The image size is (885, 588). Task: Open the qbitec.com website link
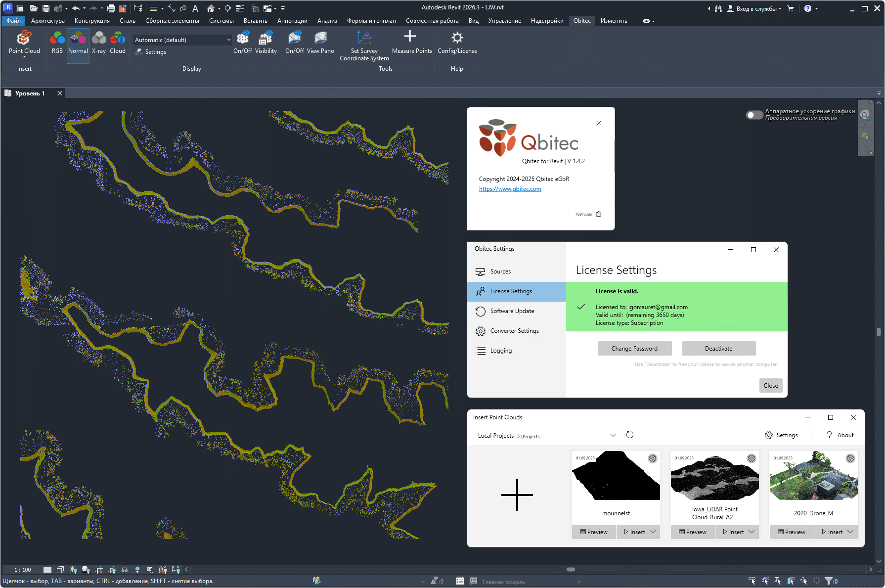tap(510, 188)
